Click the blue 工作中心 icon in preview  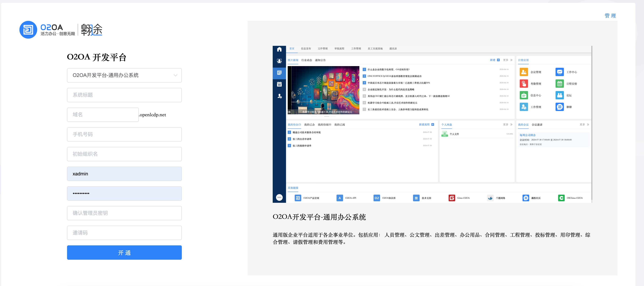click(x=560, y=72)
